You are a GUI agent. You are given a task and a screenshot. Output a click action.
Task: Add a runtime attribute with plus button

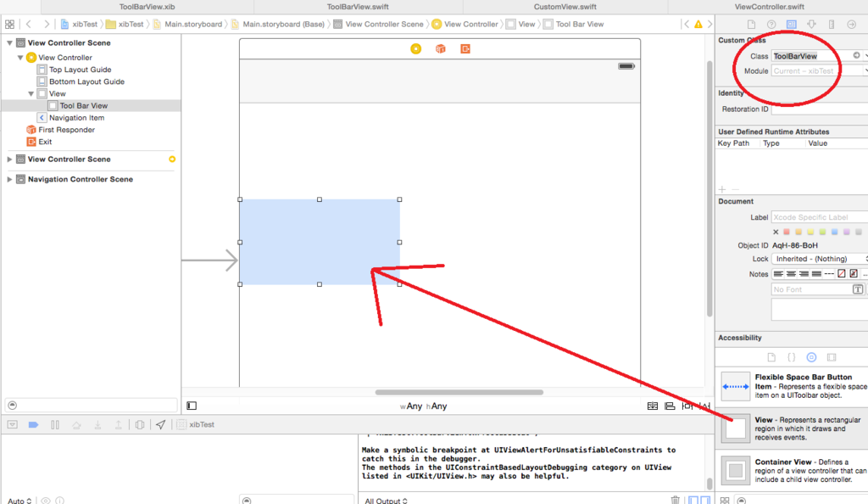coord(722,189)
